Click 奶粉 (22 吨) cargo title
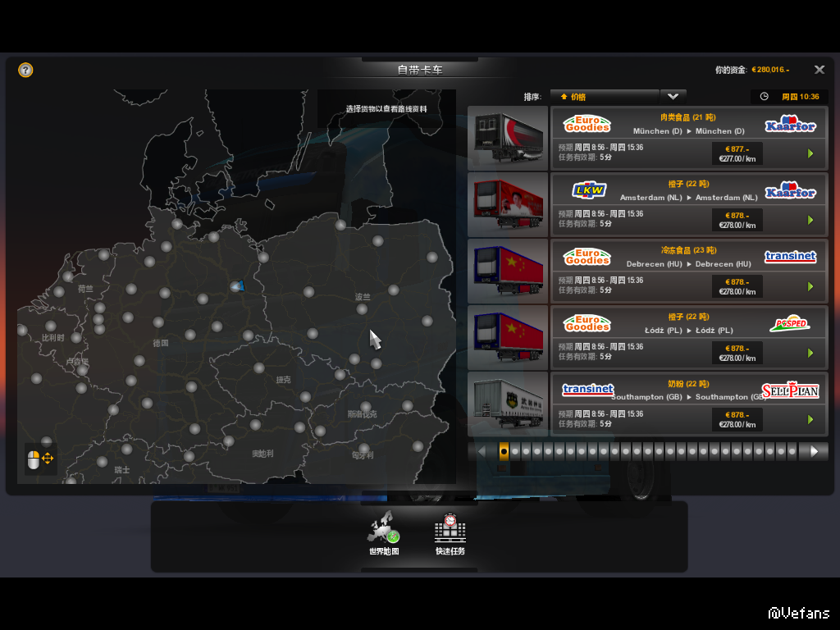 [x=688, y=384]
